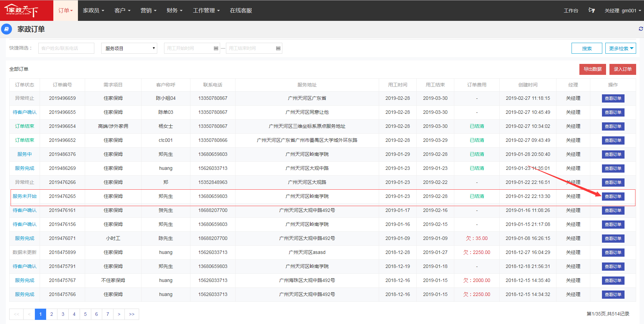Go to 在线客服
The height and width of the screenshot is (324, 644).
[241, 11]
